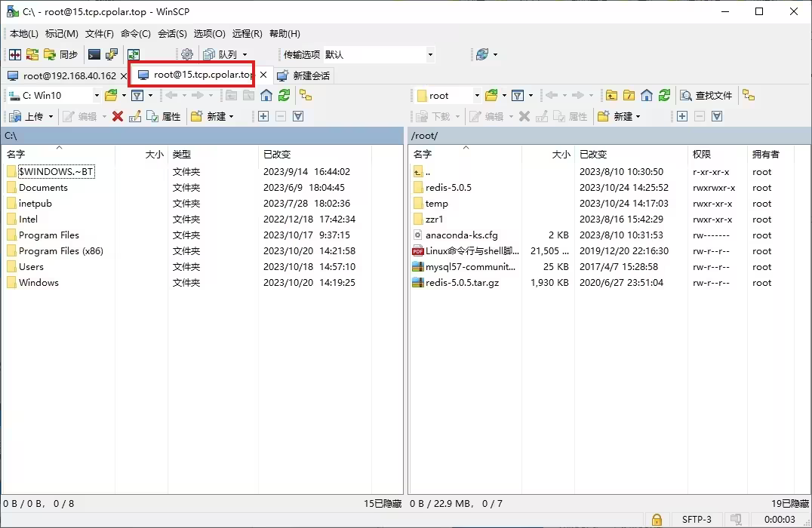This screenshot has height=528, width=812.
Task: Go to local home directory icon
Action: (266, 95)
